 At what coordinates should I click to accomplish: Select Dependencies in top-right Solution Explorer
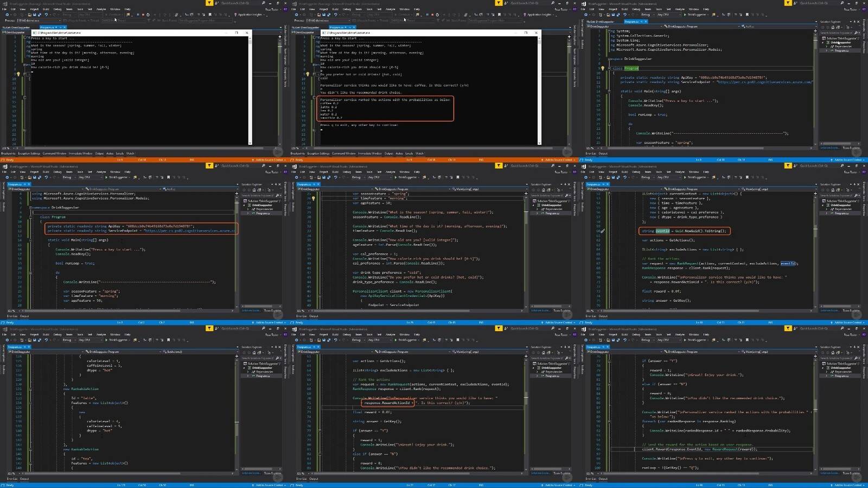click(x=843, y=47)
